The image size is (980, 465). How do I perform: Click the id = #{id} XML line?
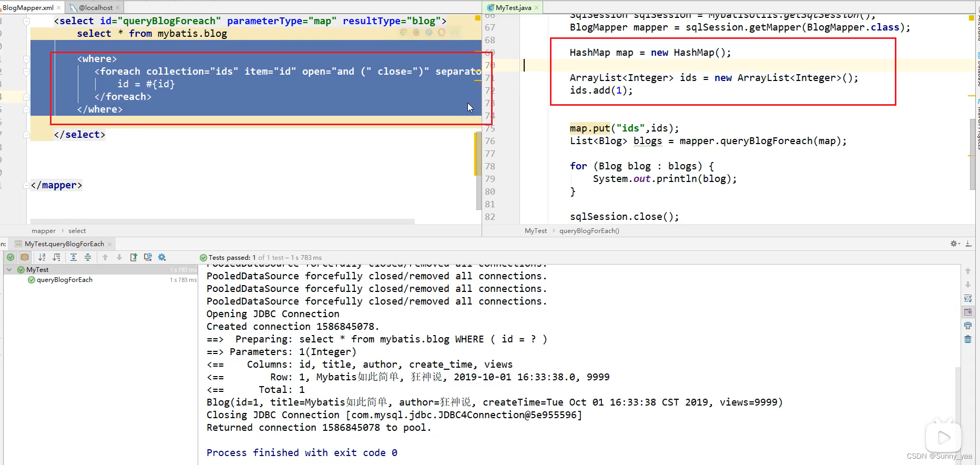146,84
